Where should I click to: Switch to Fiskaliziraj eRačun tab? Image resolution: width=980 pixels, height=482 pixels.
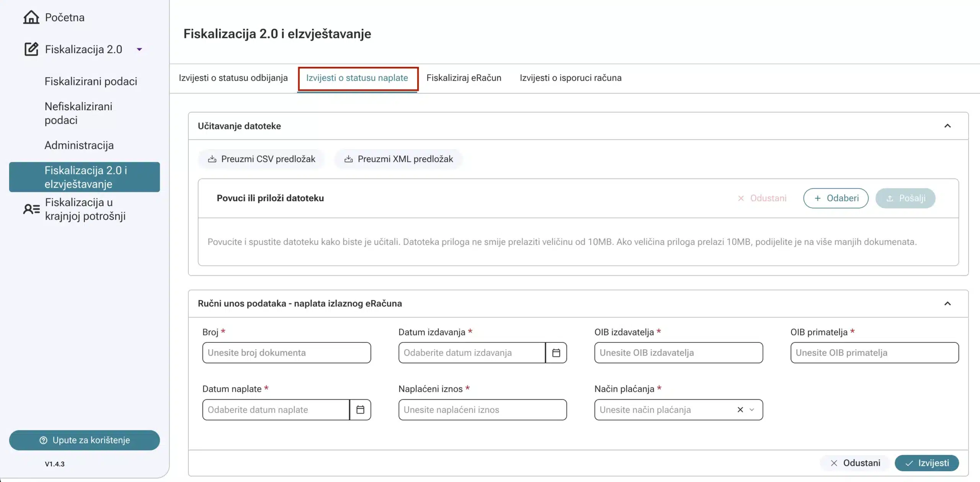tap(464, 78)
